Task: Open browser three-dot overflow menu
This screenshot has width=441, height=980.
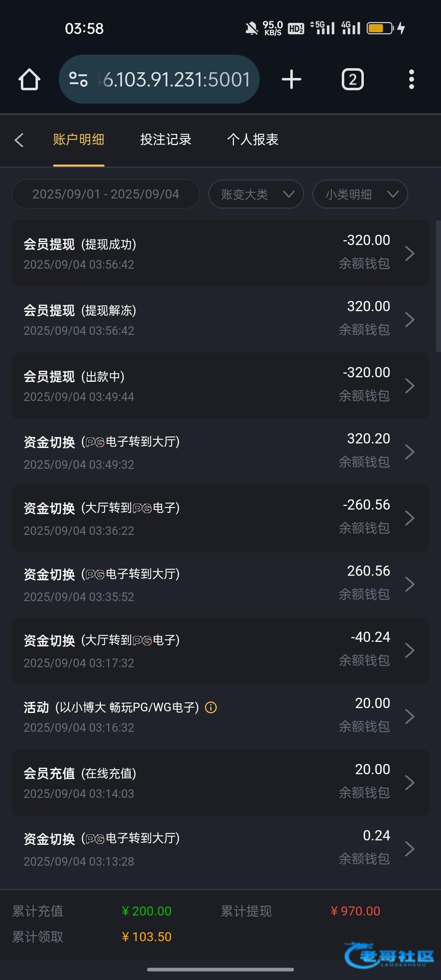Action: tap(411, 79)
